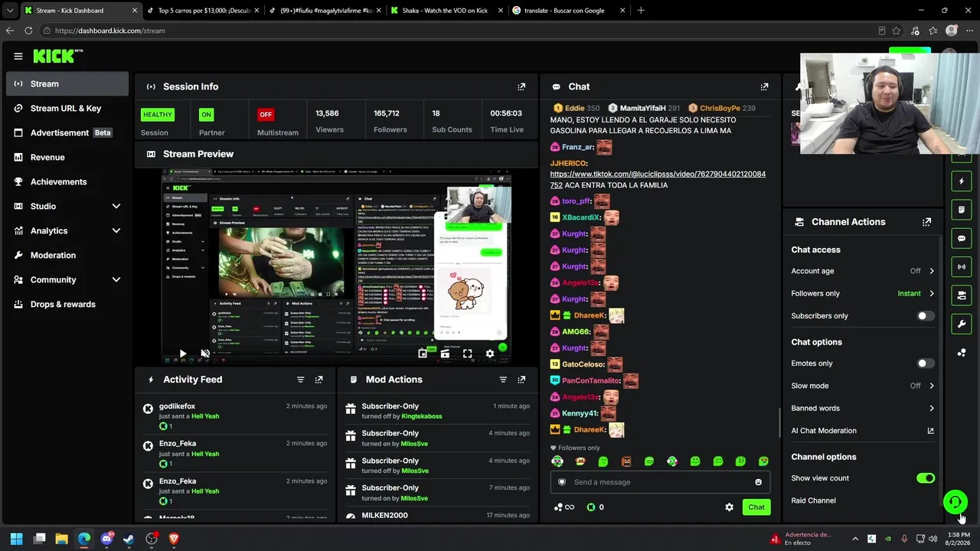Viewport: 980px width, 551px height.
Task: Open Drops & rewards page
Action: tap(67, 305)
